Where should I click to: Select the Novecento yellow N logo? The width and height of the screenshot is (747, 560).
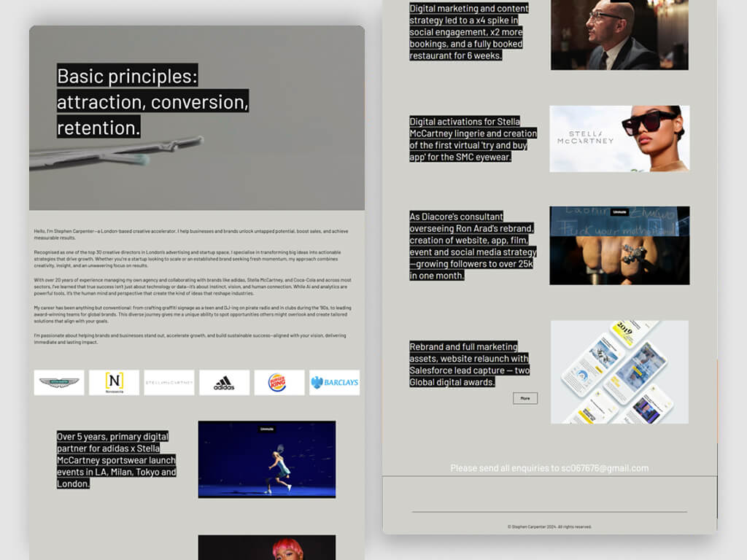click(x=114, y=382)
